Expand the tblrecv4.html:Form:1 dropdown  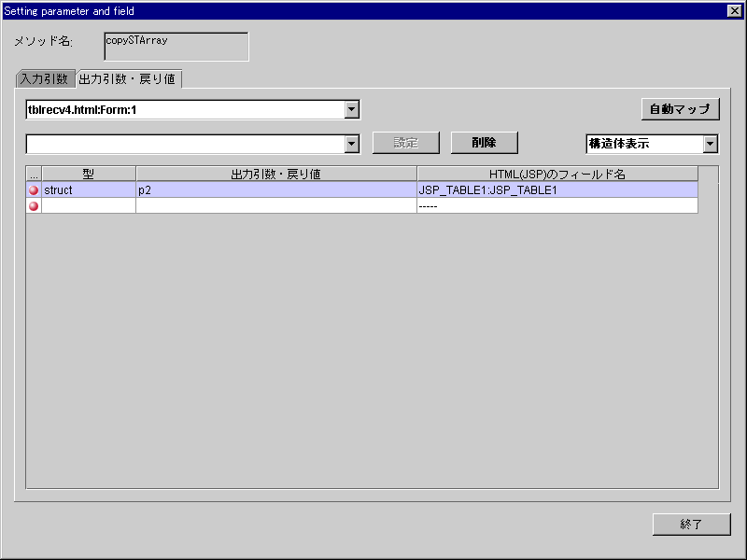351,110
